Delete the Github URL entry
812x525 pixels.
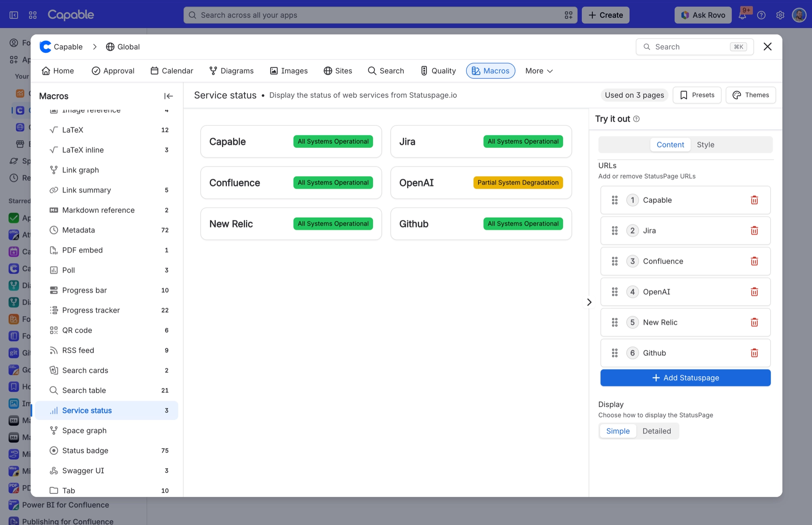coord(754,353)
